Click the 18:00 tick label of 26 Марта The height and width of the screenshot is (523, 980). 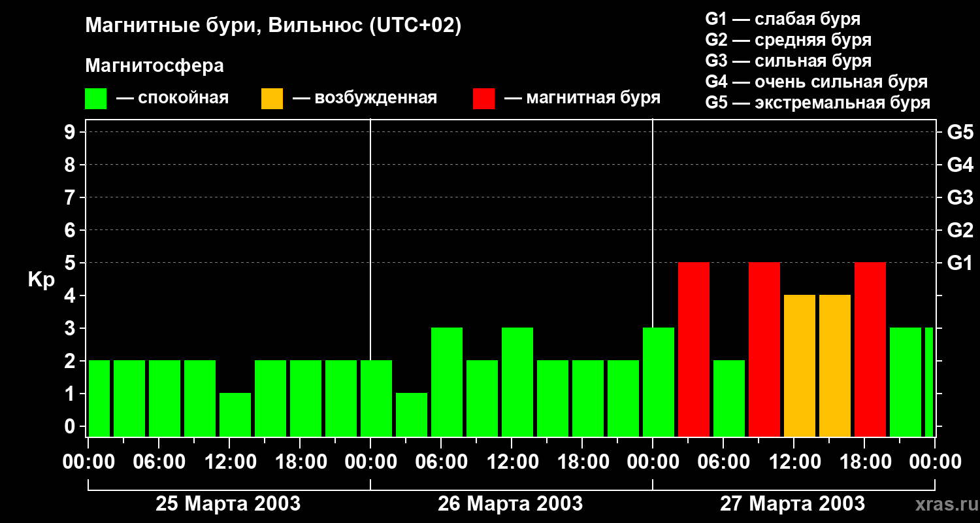[x=582, y=462]
